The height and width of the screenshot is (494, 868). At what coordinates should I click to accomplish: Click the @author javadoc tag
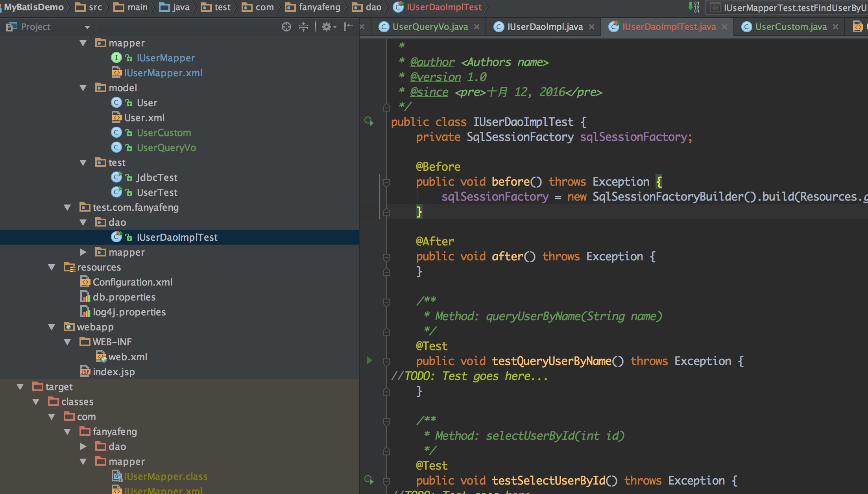[x=432, y=62]
